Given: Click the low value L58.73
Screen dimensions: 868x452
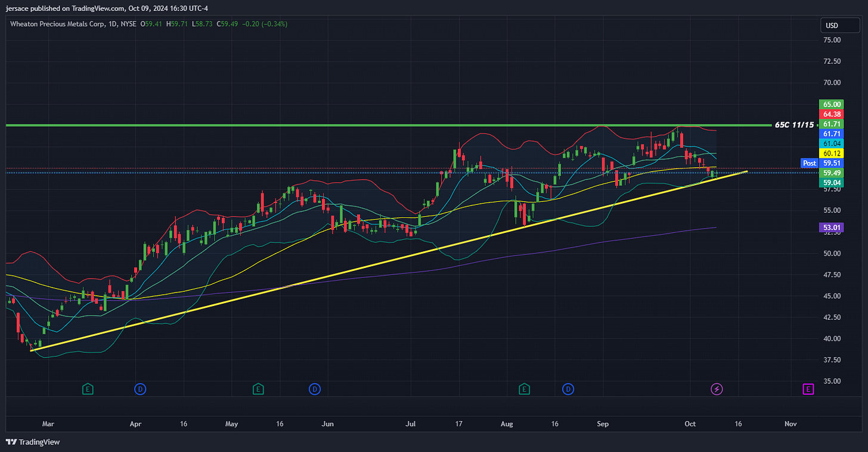Looking at the screenshot, I should 202,24.
